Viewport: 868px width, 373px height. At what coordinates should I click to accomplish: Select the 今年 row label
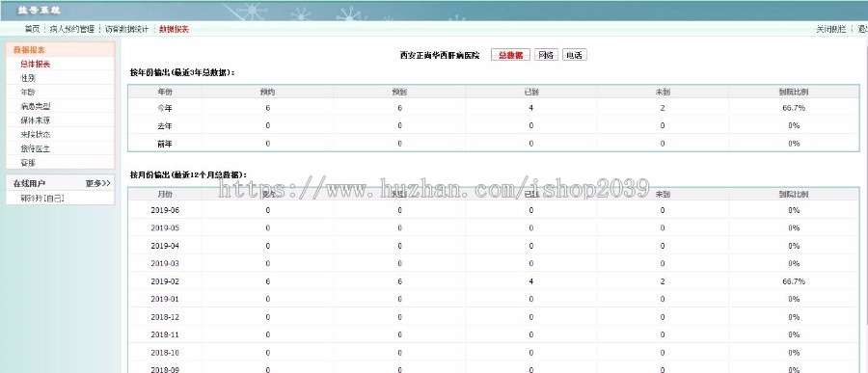pos(165,108)
